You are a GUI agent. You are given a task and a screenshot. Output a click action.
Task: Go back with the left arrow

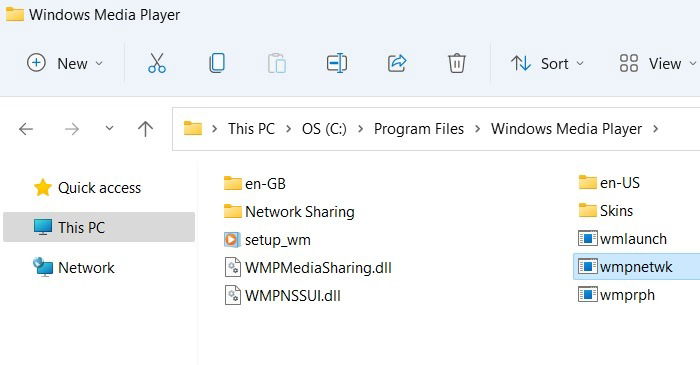(26, 129)
